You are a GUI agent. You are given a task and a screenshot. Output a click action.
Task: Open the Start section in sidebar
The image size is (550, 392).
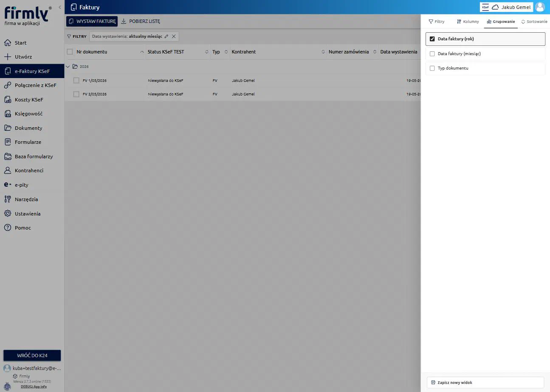[x=32, y=43]
